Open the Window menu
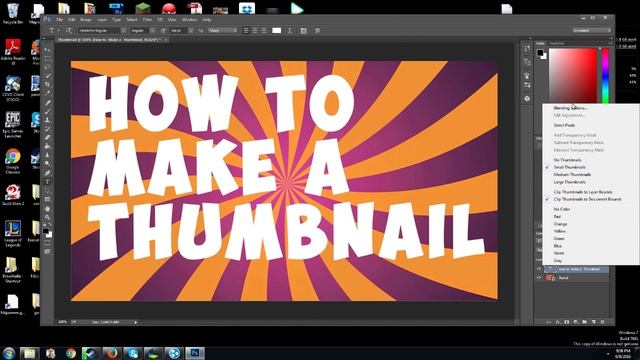The width and height of the screenshot is (640, 360). (189, 20)
